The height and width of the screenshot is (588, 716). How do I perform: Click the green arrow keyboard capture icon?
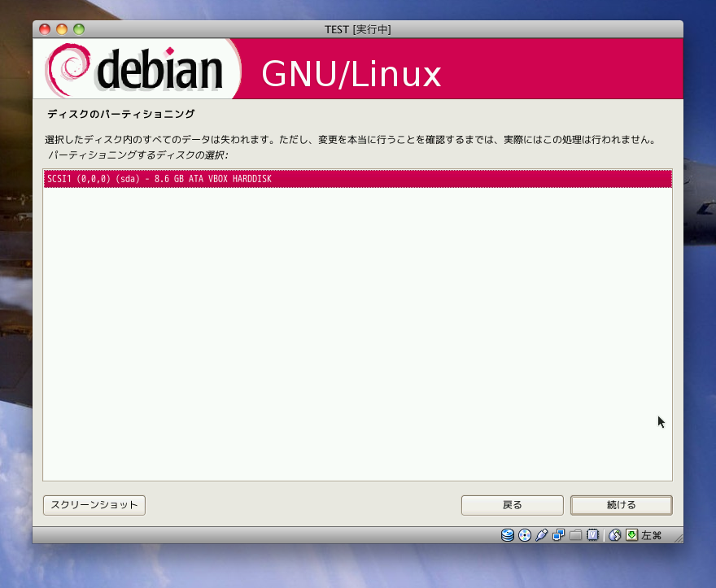(x=631, y=535)
